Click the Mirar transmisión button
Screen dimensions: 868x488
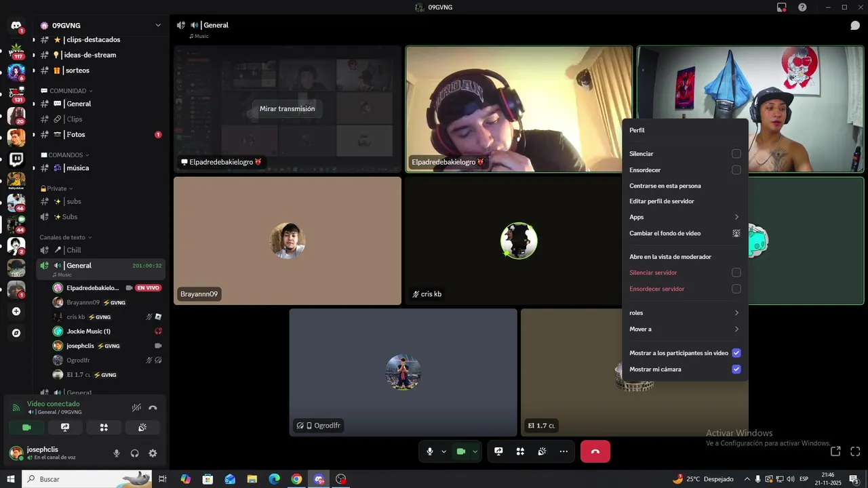[x=287, y=108]
